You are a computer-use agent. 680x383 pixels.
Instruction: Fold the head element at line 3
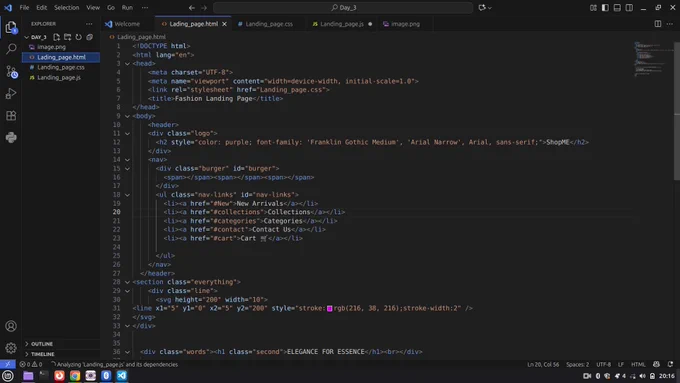(x=127, y=63)
